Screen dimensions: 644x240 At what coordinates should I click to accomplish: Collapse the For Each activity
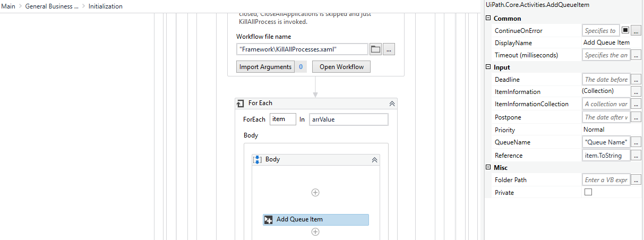[392, 104]
